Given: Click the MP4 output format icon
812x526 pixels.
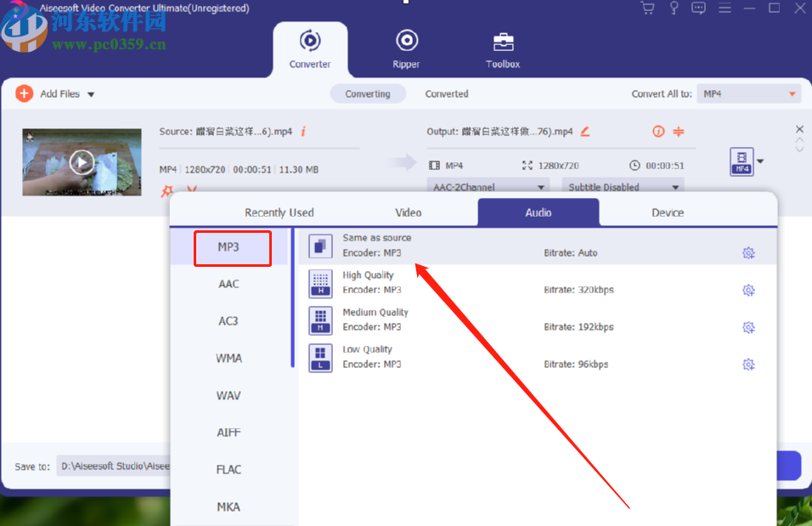Looking at the screenshot, I should coord(742,161).
